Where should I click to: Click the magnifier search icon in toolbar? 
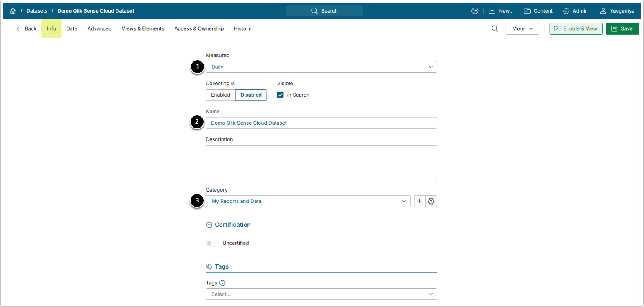pyautogui.click(x=495, y=28)
